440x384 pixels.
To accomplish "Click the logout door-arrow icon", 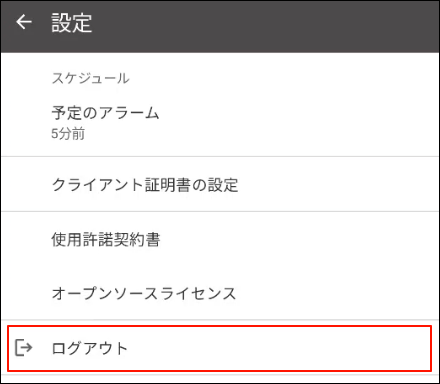I will tap(24, 348).
